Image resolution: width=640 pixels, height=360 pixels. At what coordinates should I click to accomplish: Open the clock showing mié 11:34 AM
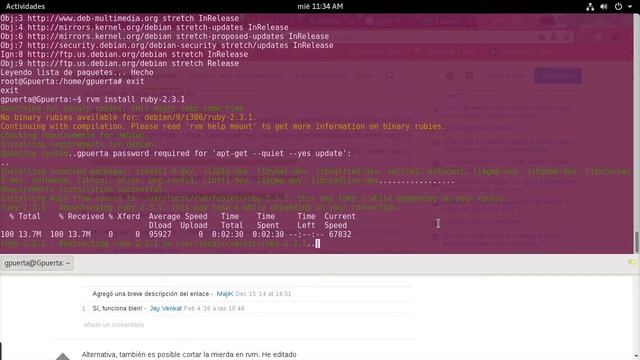pyautogui.click(x=320, y=7)
